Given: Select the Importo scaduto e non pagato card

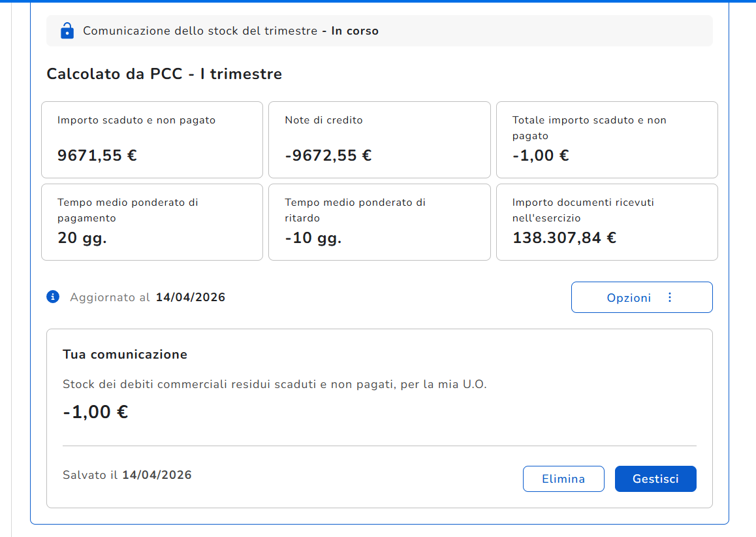Looking at the screenshot, I should point(151,140).
